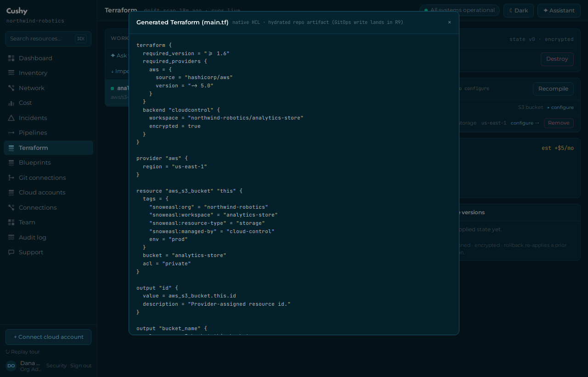The image size is (588, 377).
Task: Select the Cloud accounts icon
Action: (11, 193)
